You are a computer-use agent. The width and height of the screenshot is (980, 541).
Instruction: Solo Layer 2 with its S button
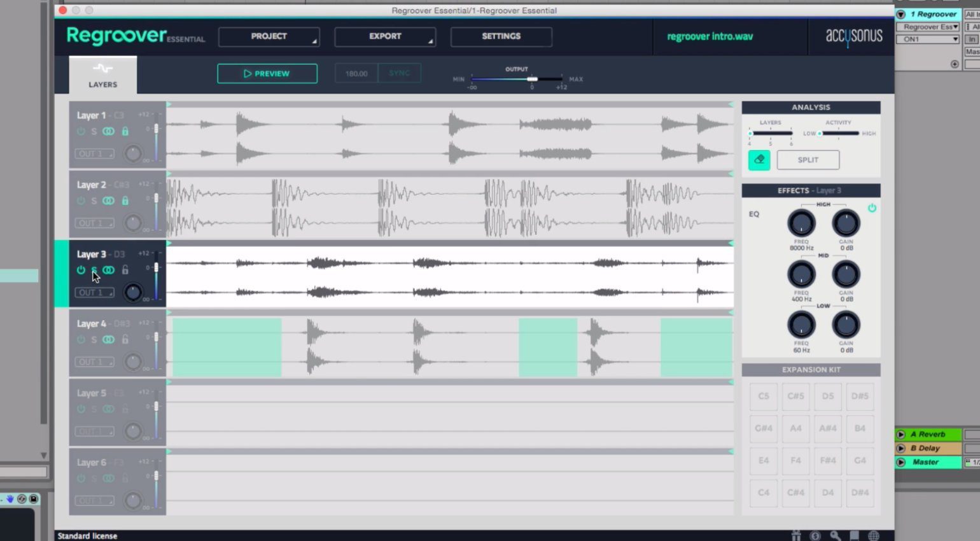pos(94,200)
